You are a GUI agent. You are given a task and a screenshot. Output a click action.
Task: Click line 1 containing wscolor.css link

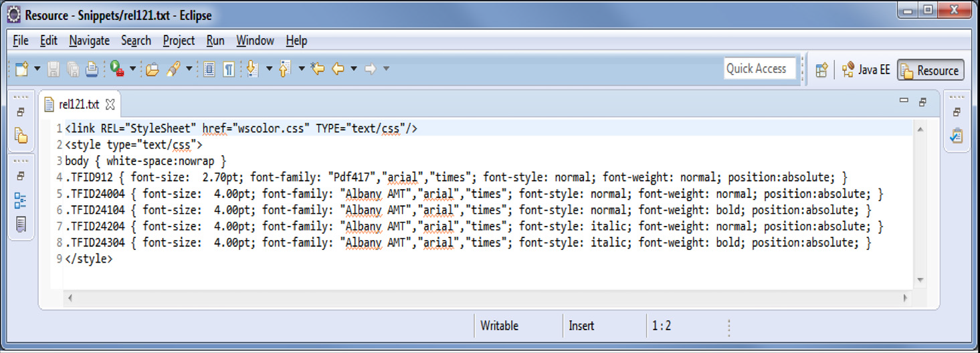241,128
